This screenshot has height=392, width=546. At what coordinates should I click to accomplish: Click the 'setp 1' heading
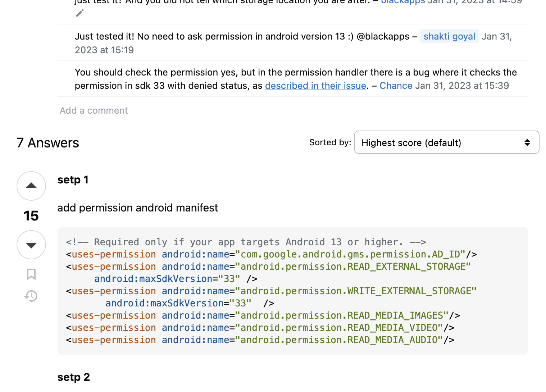pyautogui.click(x=73, y=179)
